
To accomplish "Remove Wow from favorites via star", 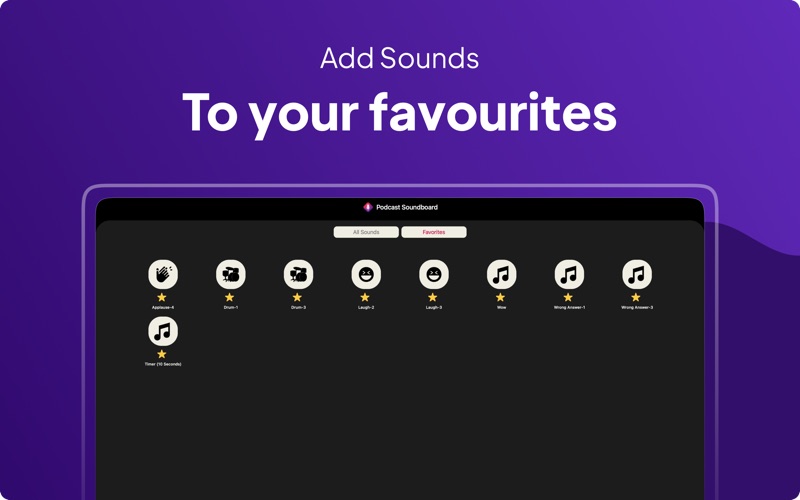I will click(501, 297).
